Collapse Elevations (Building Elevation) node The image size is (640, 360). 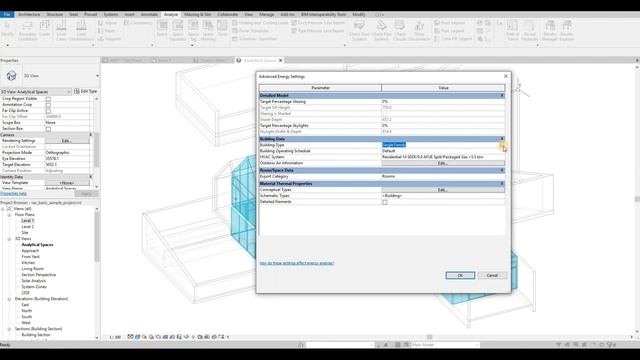coord(9,299)
